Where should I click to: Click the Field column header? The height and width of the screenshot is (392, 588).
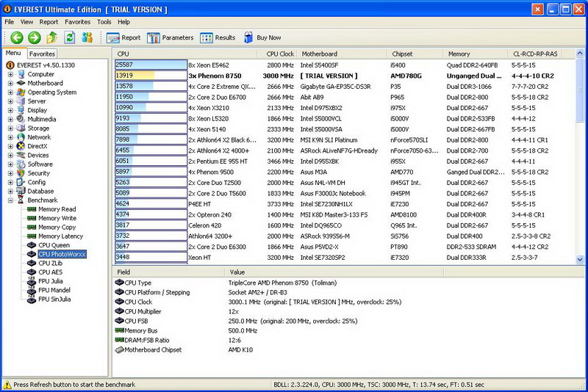coord(169,272)
